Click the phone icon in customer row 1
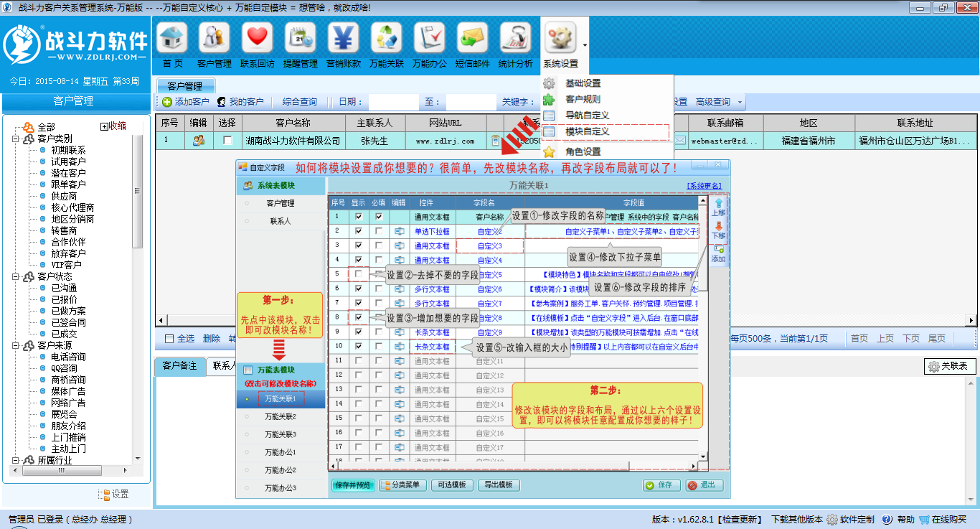This screenshot has height=529, width=980. pos(495,141)
